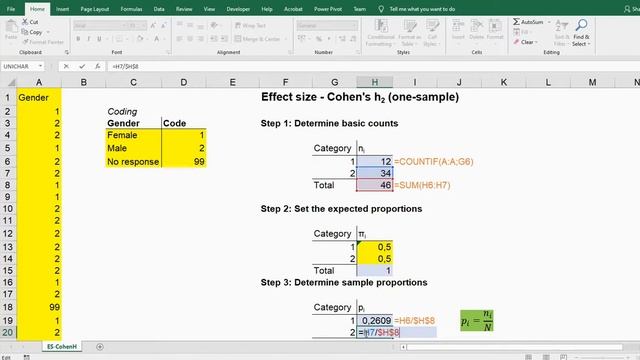Open Cell Styles gallery
Viewport: 640px width, 360px height.
pyautogui.click(x=432, y=33)
